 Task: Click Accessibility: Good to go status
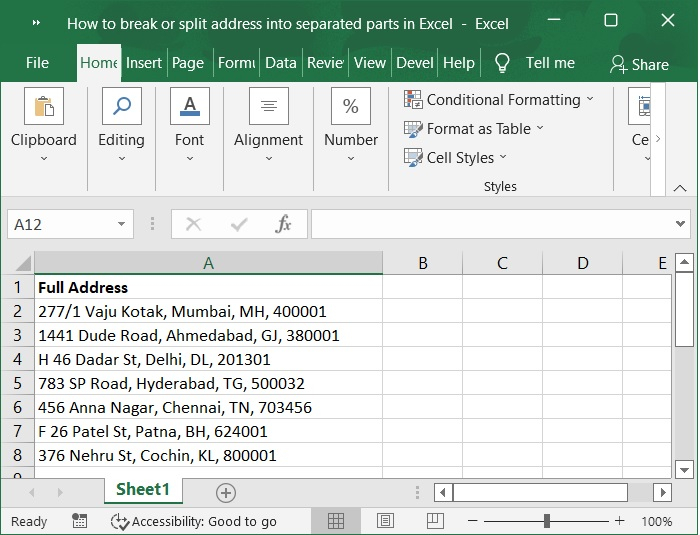(194, 521)
